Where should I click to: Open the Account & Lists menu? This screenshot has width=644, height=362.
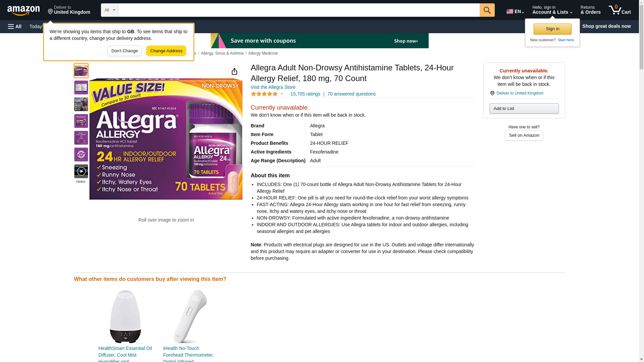coord(552,10)
